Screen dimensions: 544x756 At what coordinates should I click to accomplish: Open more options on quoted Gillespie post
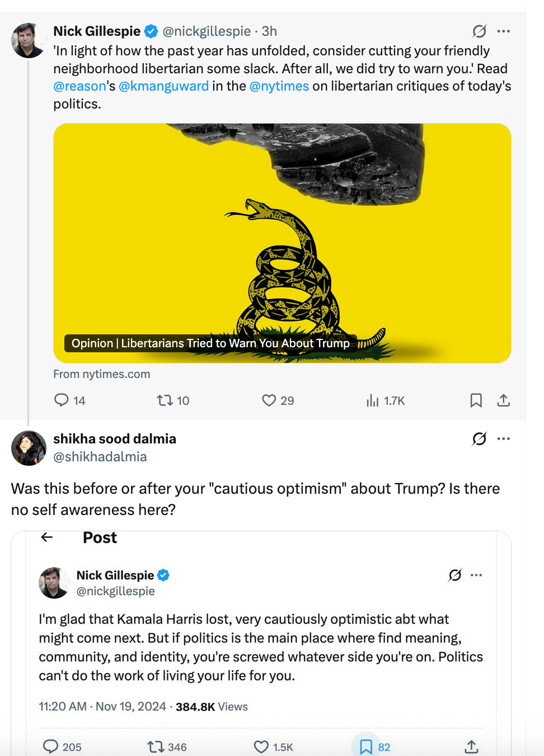pyautogui.click(x=476, y=575)
